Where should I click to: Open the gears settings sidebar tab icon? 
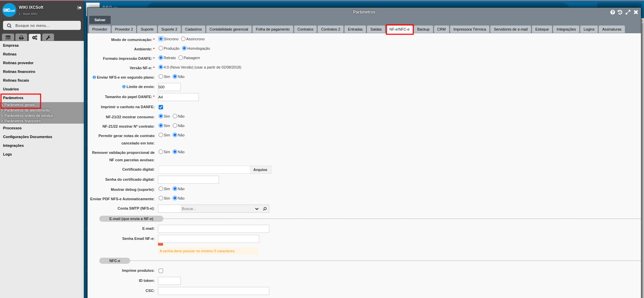click(x=35, y=38)
